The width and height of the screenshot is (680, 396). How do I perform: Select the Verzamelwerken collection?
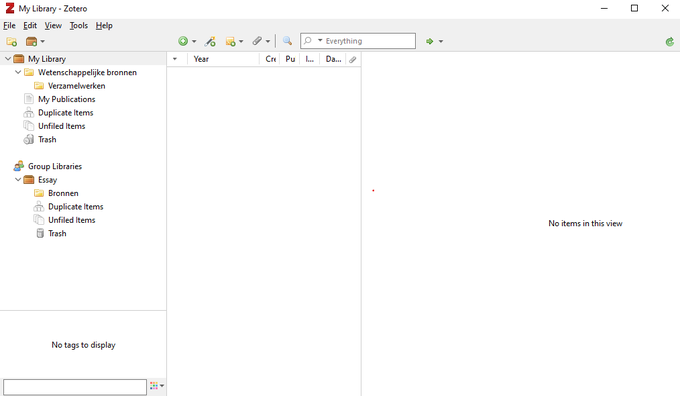76,85
